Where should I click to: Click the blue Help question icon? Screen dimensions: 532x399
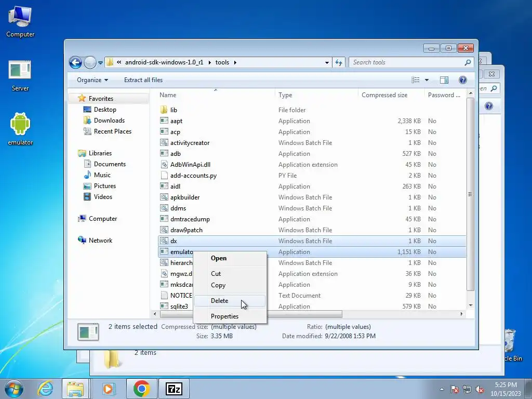[462, 80]
